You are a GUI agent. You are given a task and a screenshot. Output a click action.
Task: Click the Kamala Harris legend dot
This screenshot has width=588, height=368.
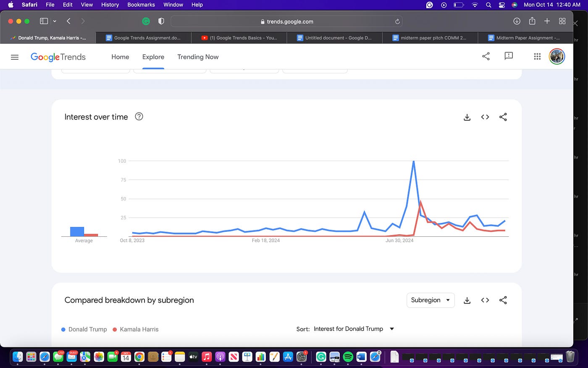click(115, 330)
